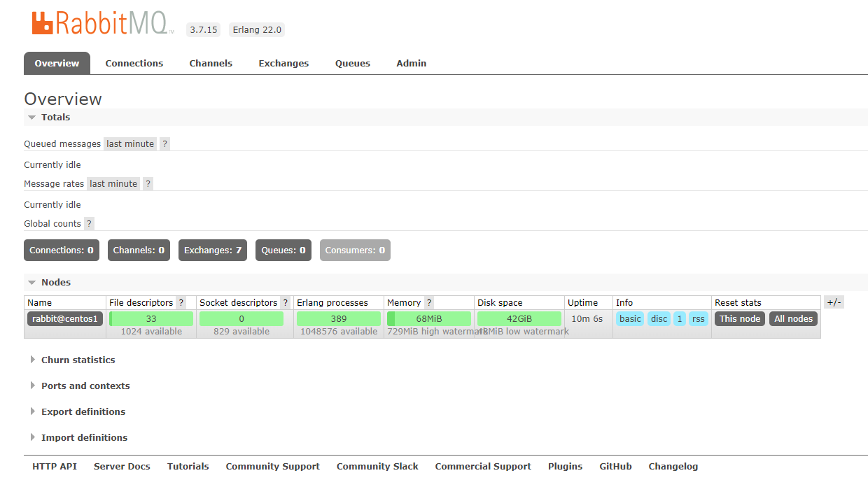Click the Memory 68MiB usage bar
868x494 pixels.
[x=429, y=318]
